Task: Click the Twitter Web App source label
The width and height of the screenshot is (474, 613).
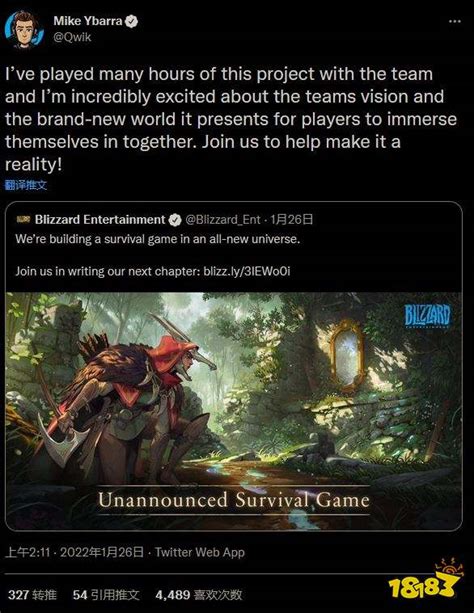Action: [x=200, y=552]
